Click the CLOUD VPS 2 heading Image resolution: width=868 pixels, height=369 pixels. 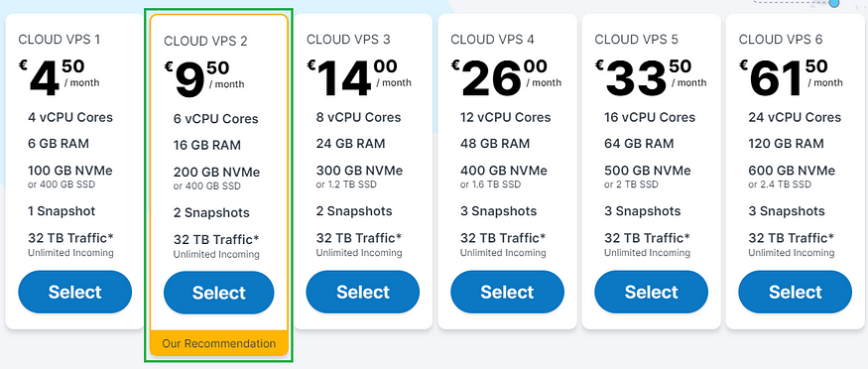click(x=205, y=41)
